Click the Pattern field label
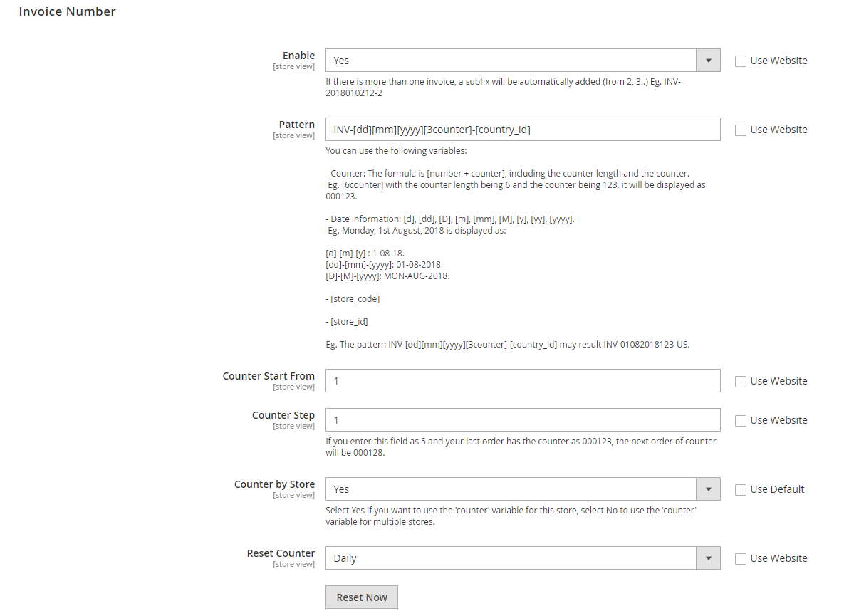Viewport: 844px width, 616px height. click(x=296, y=125)
